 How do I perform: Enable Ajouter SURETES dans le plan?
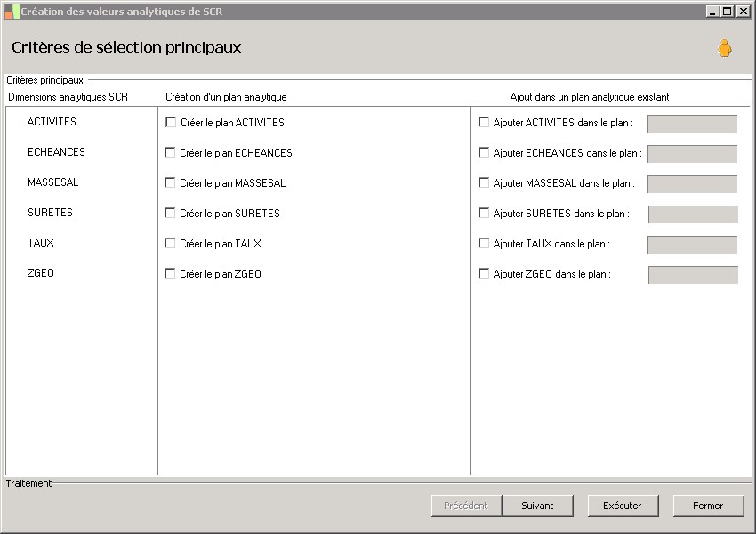[x=484, y=214]
